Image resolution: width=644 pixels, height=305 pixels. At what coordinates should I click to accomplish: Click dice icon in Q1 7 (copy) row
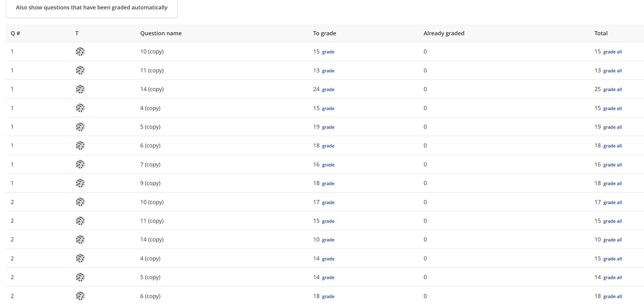(x=80, y=164)
